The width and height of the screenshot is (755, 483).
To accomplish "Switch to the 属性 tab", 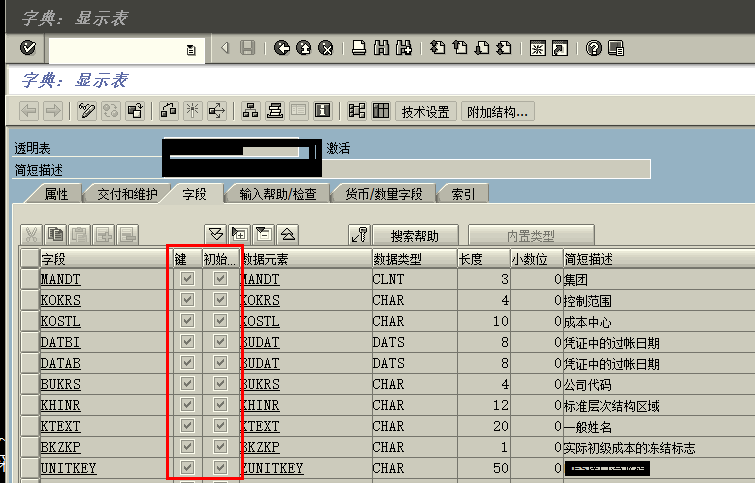I will (x=56, y=194).
